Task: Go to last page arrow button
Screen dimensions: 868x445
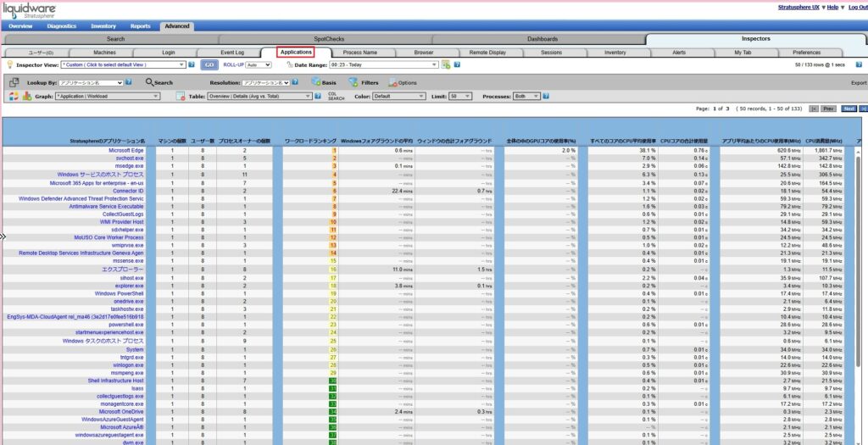Action: point(864,109)
